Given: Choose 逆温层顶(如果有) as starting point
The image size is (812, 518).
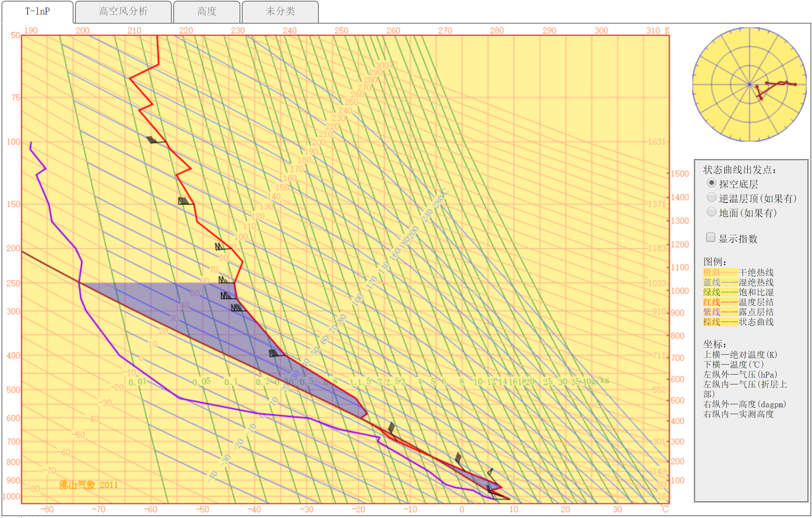Looking at the screenshot, I should [x=711, y=197].
